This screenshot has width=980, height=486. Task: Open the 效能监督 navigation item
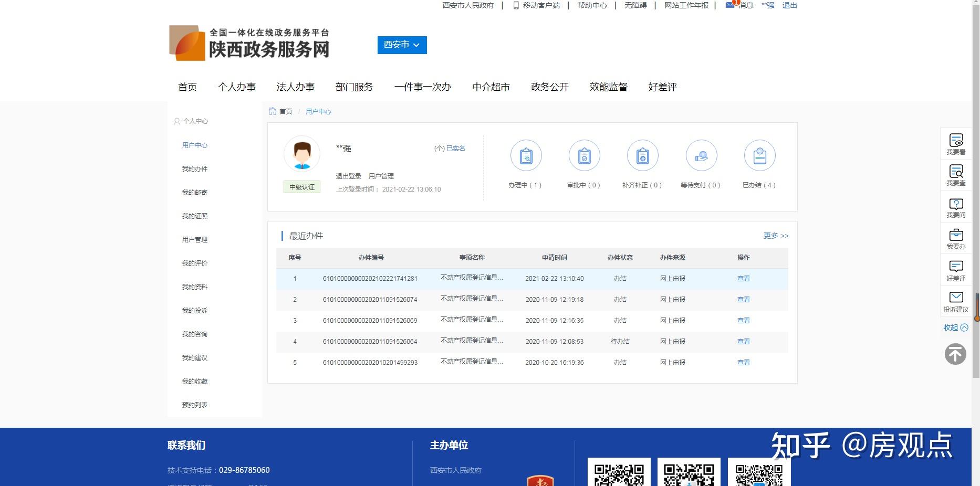click(x=609, y=87)
